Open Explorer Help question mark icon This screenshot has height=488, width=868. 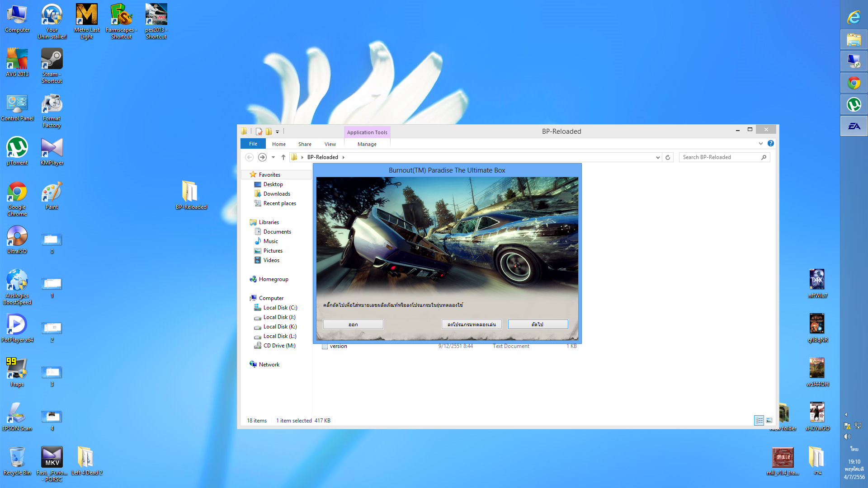[771, 143]
